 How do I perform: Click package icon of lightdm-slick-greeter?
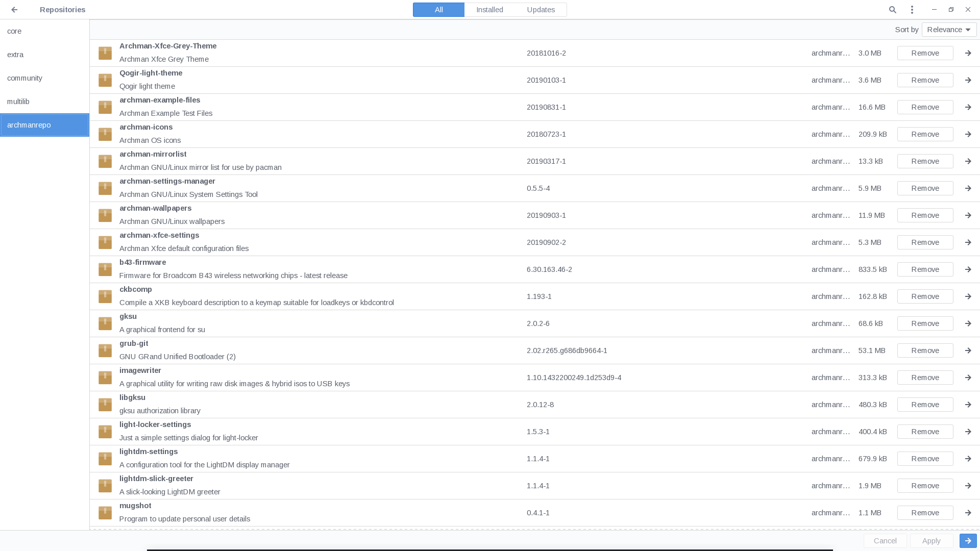pyautogui.click(x=105, y=486)
